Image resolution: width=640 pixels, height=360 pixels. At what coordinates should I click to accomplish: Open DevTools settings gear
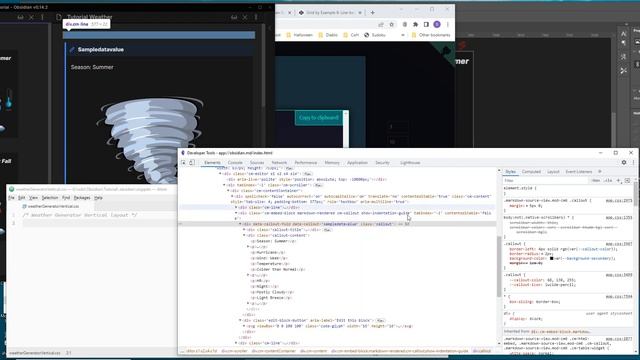click(x=624, y=162)
